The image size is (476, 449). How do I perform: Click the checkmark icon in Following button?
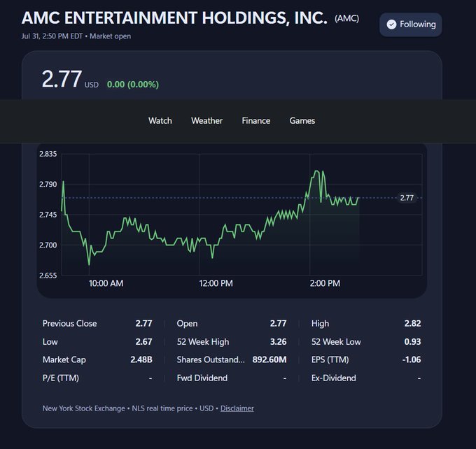[x=391, y=24]
